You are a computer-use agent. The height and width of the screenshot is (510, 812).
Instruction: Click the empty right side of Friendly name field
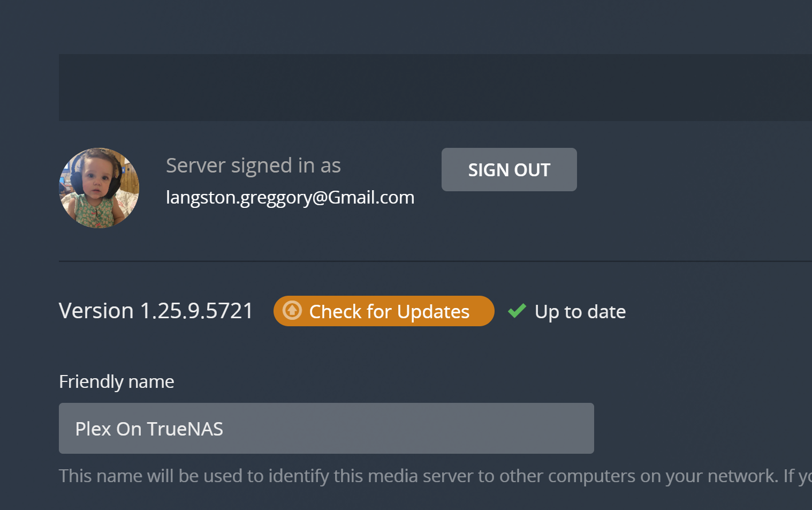[x=482, y=429]
